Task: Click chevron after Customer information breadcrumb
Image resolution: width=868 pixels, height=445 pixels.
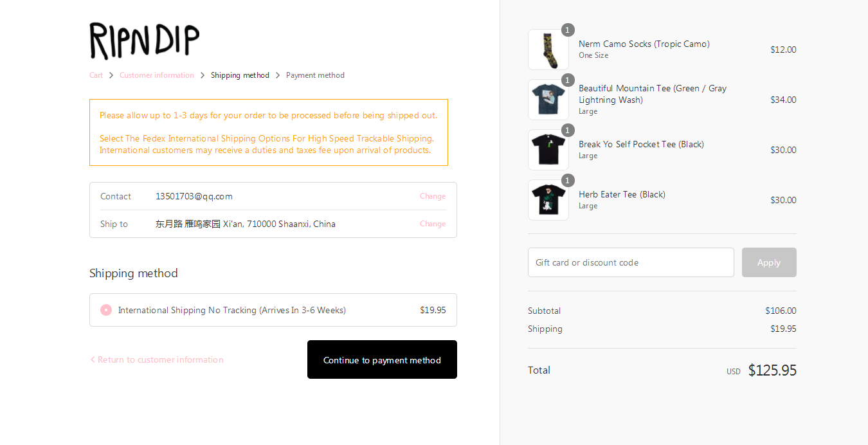Action: pos(203,75)
